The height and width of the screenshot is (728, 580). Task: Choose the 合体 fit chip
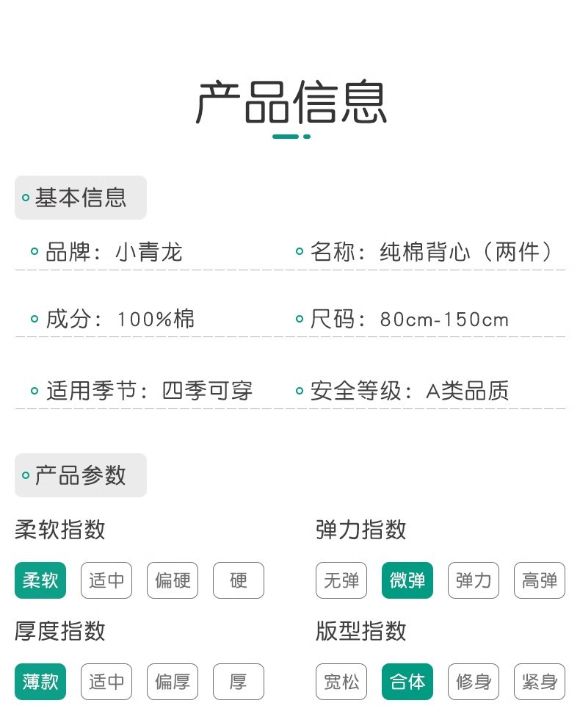click(x=407, y=682)
